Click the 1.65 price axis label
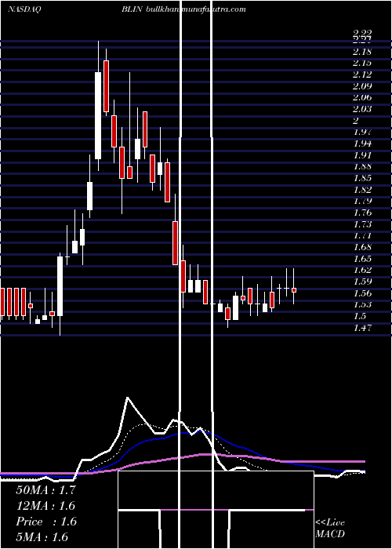 coord(362,259)
